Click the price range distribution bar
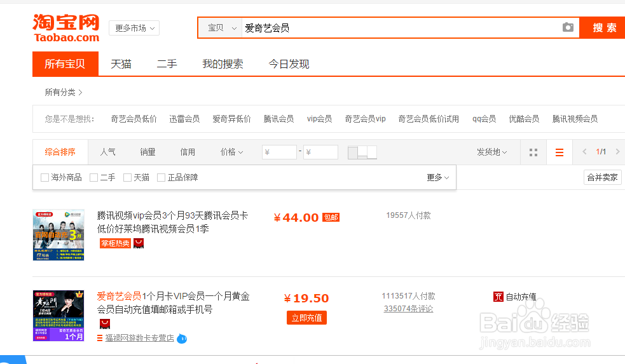 click(x=362, y=152)
